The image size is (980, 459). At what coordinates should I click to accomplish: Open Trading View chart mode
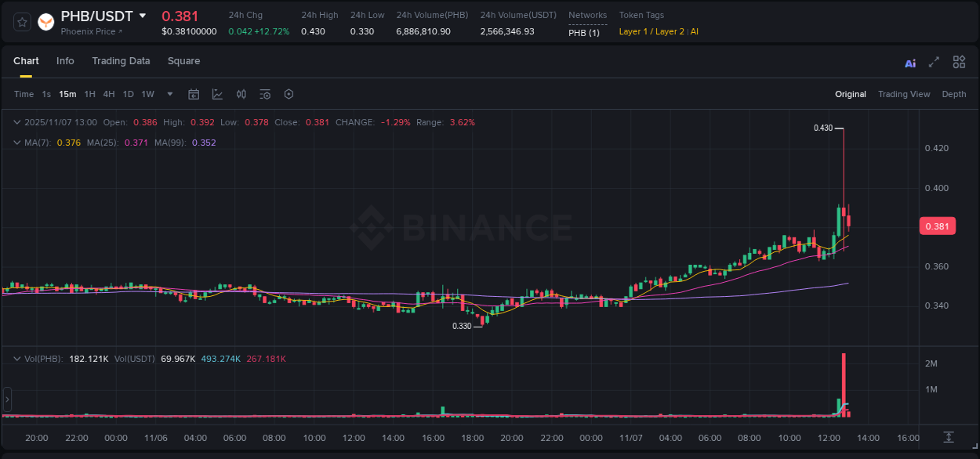click(904, 94)
